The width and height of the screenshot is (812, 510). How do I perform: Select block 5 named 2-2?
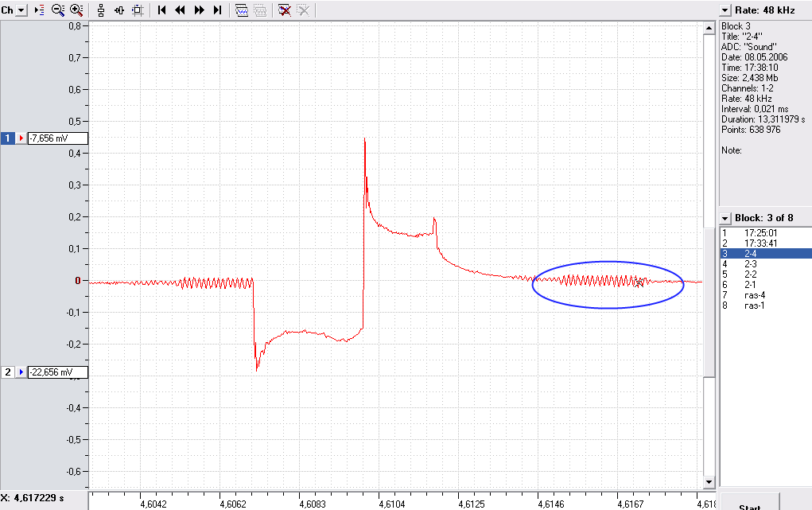tap(765, 274)
